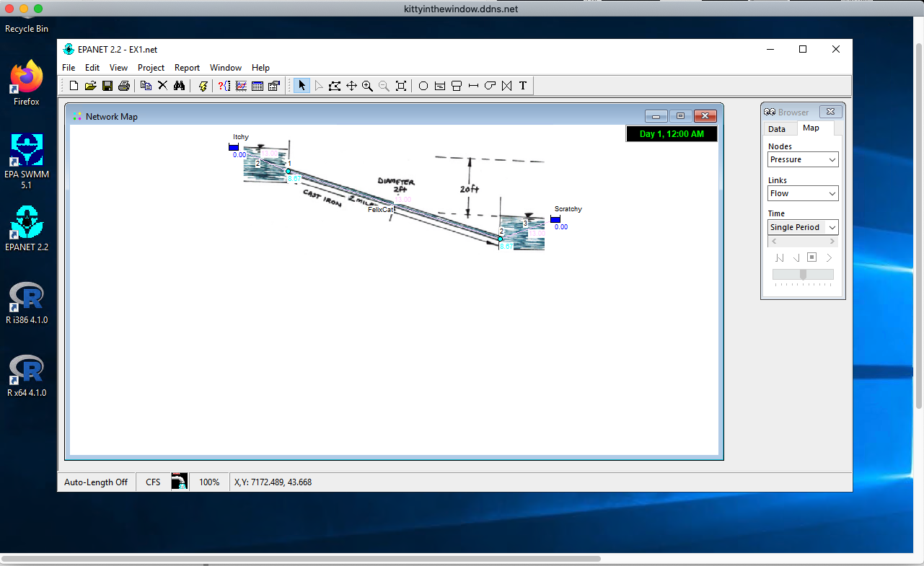The image size is (924, 566).
Task: Open the EPANET 2.2 desktop shortcut
Action: (27, 228)
